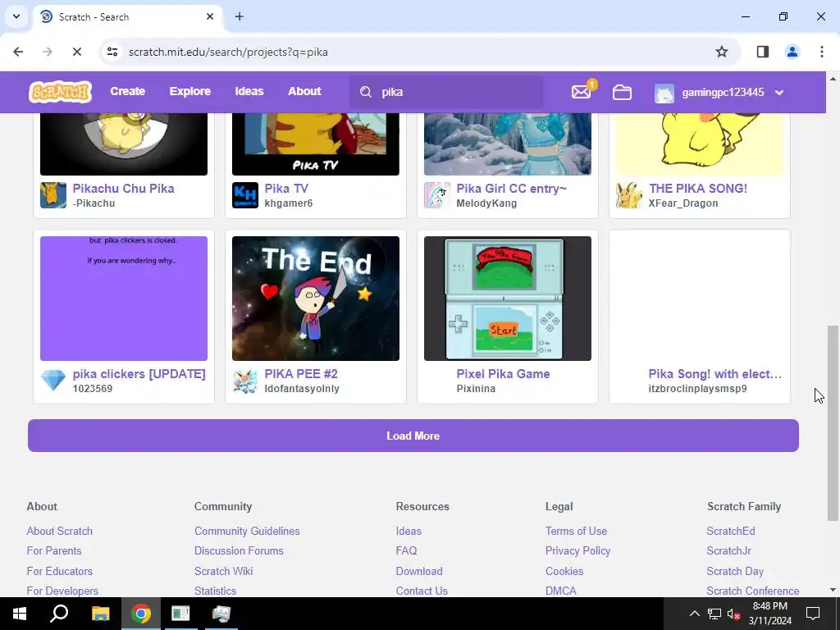This screenshot has height=630, width=840.
Task: Click gamingpc123445 profile avatar
Action: tap(664, 93)
